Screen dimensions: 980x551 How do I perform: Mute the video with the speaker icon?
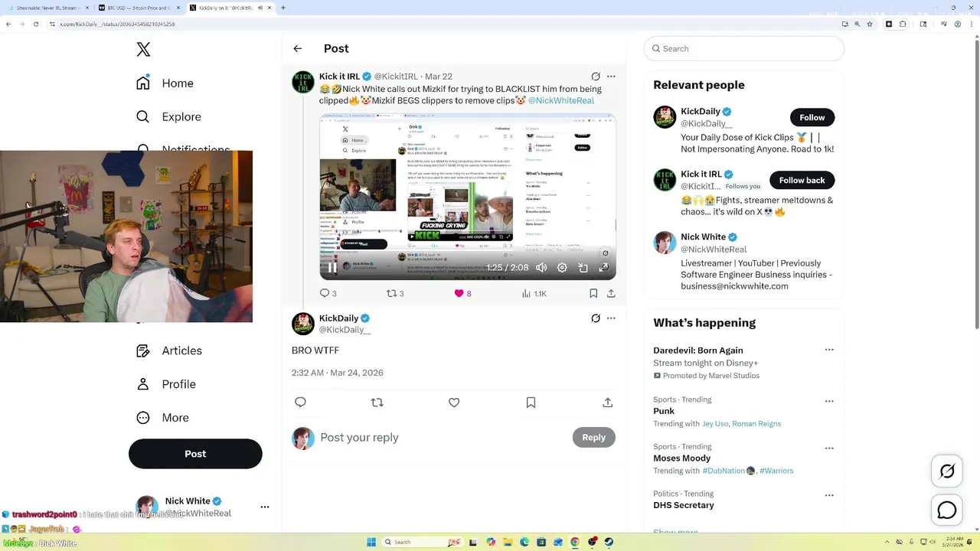click(x=541, y=267)
